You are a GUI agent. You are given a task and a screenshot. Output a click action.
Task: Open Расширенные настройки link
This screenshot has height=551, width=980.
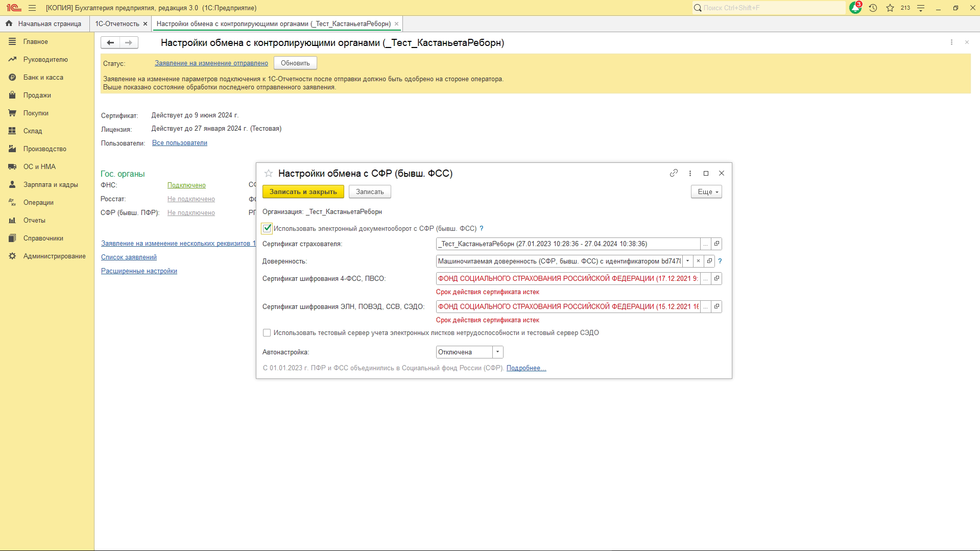pos(139,271)
